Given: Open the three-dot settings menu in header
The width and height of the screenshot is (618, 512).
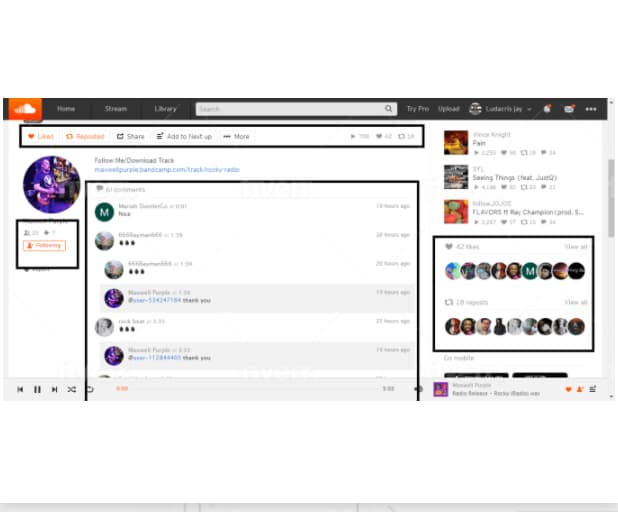Looking at the screenshot, I should 591,109.
